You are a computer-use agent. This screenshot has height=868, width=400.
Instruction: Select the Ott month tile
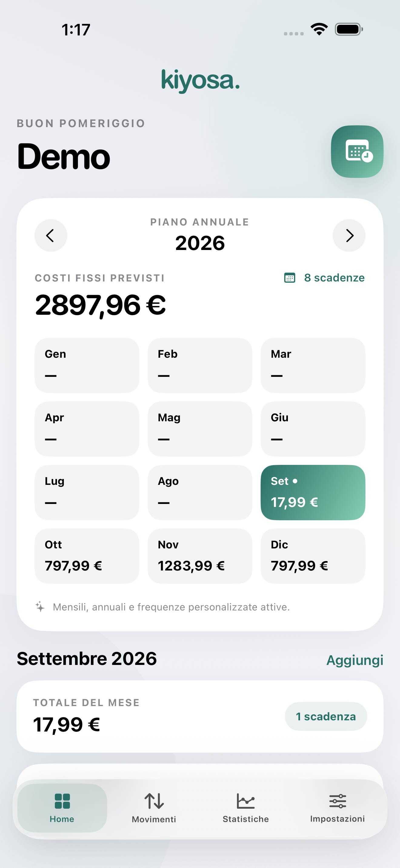(87, 556)
